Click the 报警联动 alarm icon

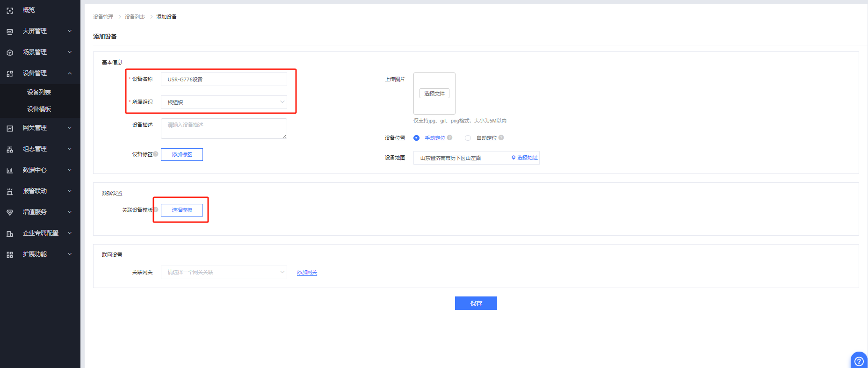[x=10, y=191]
